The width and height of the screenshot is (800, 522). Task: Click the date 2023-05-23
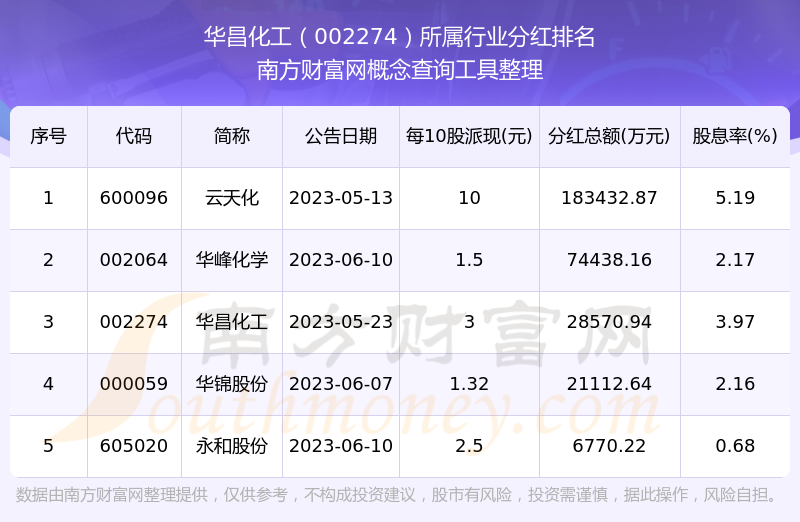[x=341, y=322]
